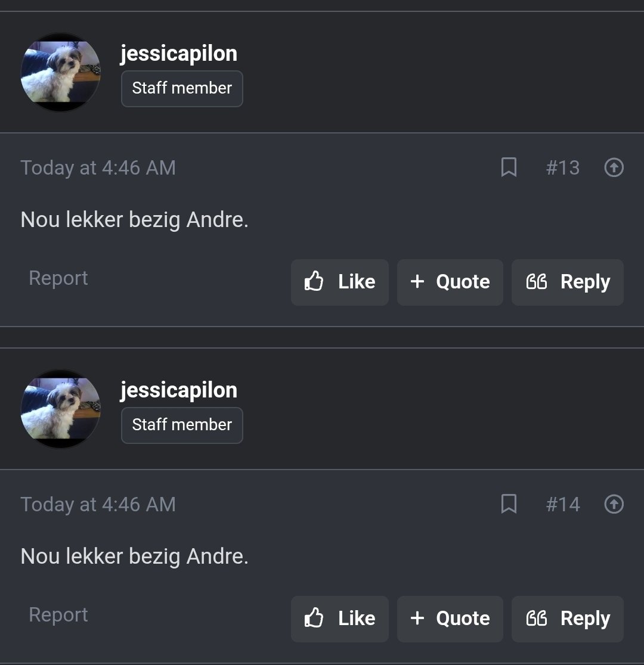This screenshot has height=665, width=644.
Task: Jump to top from post #14 arrow
Action: coord(614,504)
